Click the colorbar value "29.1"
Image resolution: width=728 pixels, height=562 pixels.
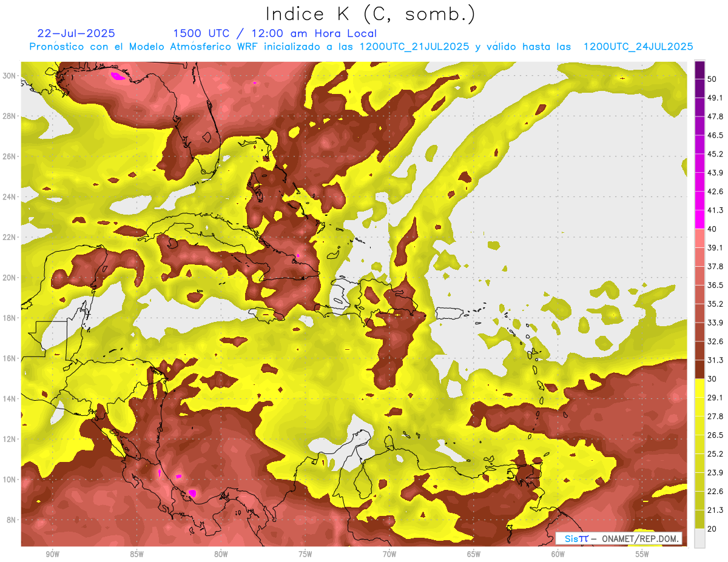(715, 398)
